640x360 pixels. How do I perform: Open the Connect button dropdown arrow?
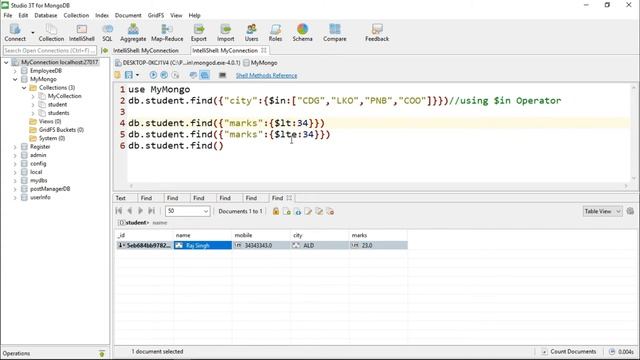pyautogui.click(x=33, y=33)
